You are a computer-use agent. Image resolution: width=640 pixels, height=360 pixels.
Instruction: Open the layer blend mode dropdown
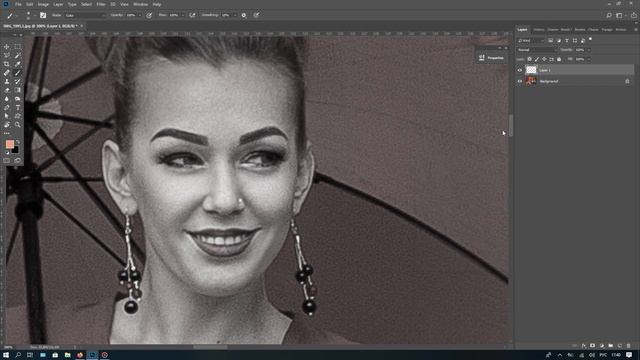(536, 50)
